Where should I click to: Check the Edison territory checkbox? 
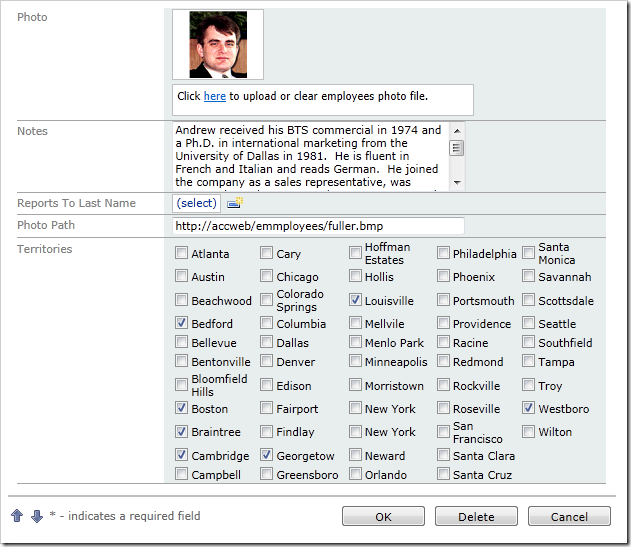tap(266, 384)
